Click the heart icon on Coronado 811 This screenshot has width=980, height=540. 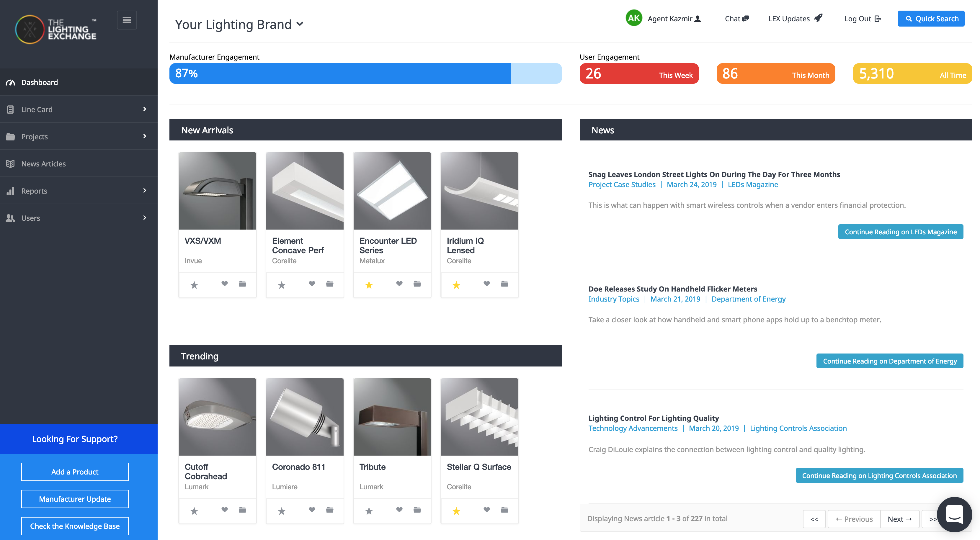pyautogui.click(x=312, y=510)
